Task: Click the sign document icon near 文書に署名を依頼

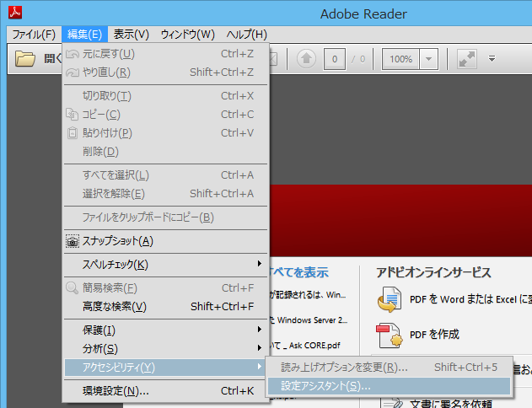Action: (392, 403)
